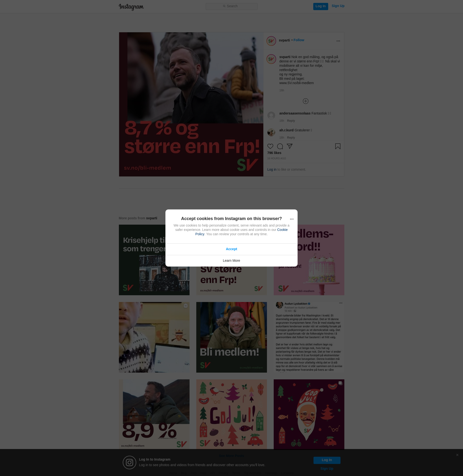
Task: Click svparti avatar beside the caption
Action: 271,59
